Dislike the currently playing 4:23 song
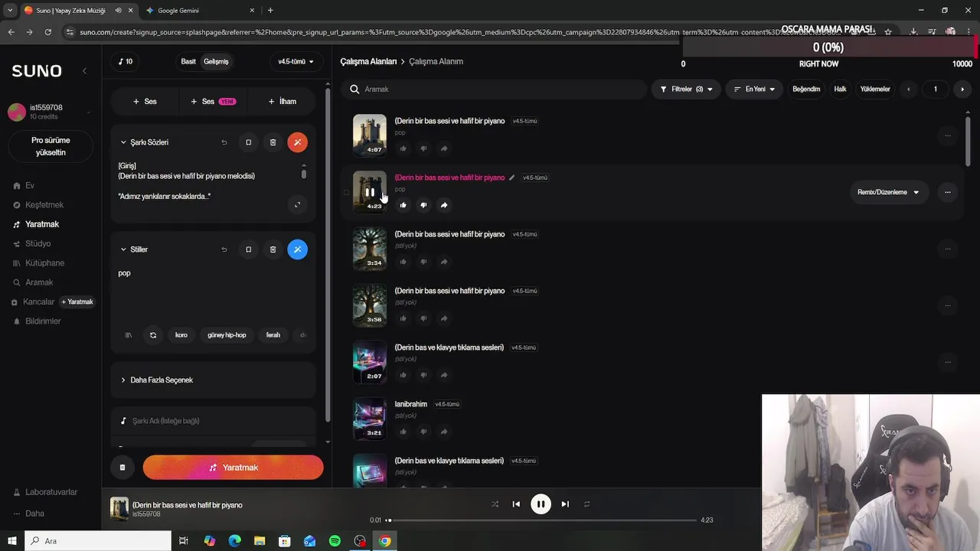The image size is (980, 551). click(423, 205)
